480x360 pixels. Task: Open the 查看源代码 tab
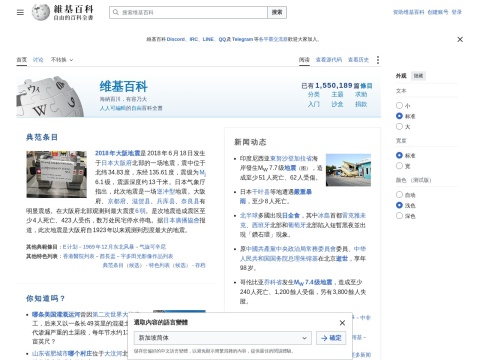click(329, 60)
